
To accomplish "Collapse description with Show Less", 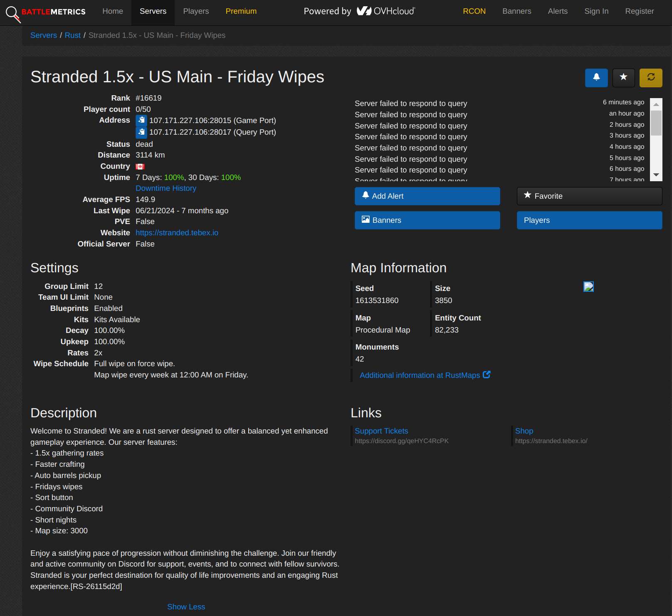I will [186, 607].
